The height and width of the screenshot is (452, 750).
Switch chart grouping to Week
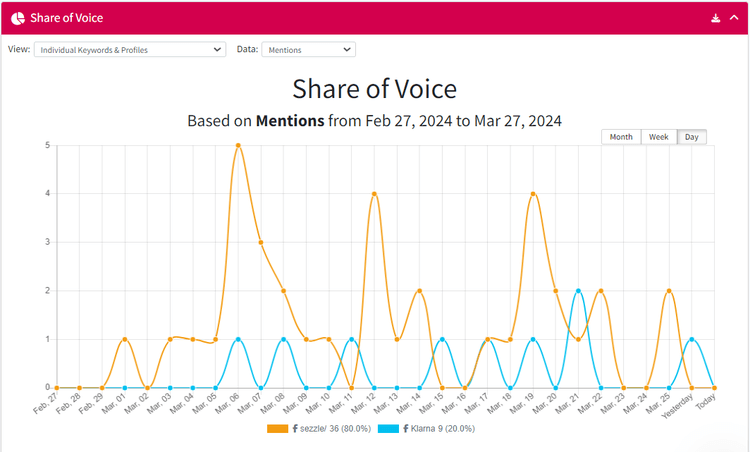[659, 137]
